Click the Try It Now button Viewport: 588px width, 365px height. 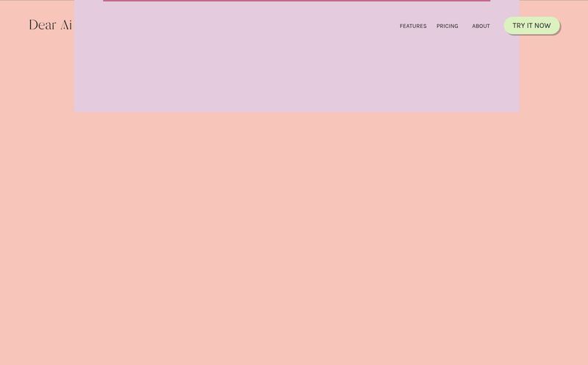pyautogui.click(x=531, y=26)
